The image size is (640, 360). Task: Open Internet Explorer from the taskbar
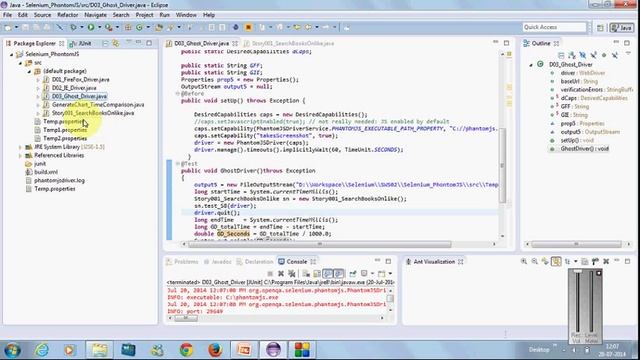pos(41,350)
